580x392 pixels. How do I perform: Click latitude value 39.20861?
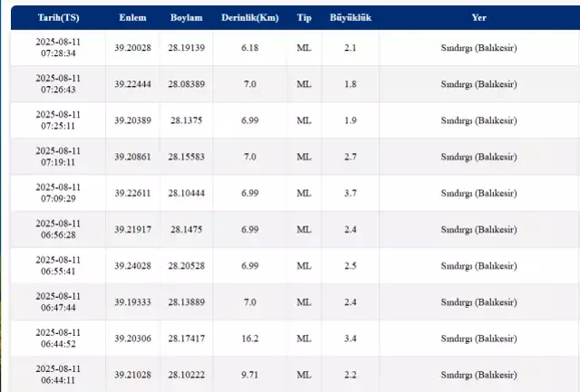(132, 157)
